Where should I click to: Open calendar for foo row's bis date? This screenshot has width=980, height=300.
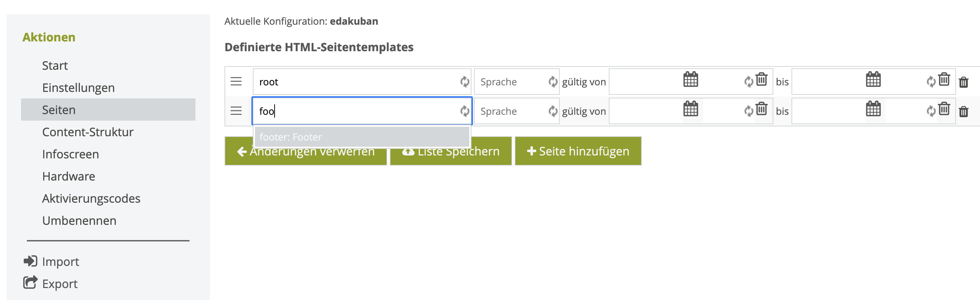873,109
